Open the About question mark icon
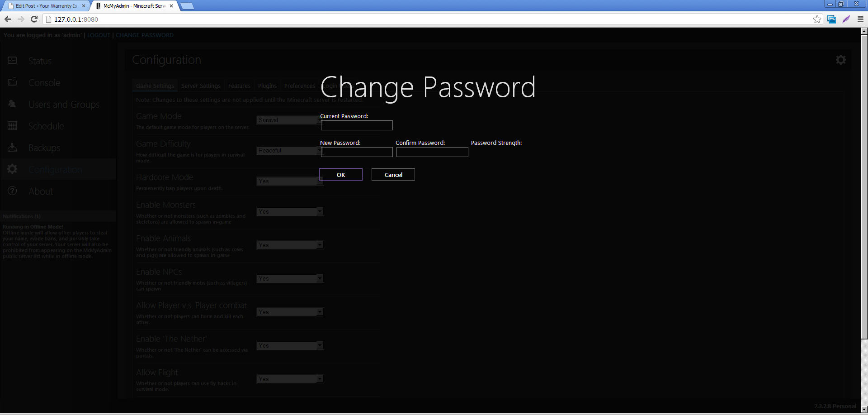The width and height of the screenshot is (868, 415). [x=12, y=191]
